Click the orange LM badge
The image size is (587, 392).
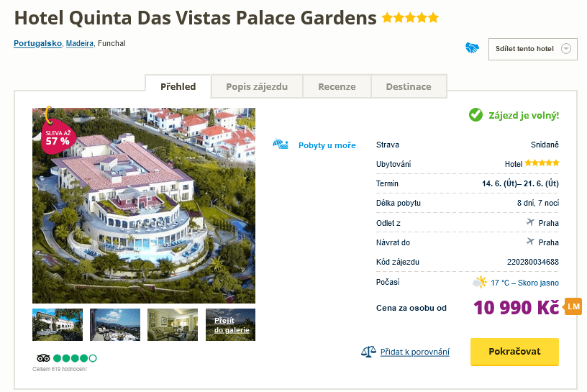click(x=573, y=306)
